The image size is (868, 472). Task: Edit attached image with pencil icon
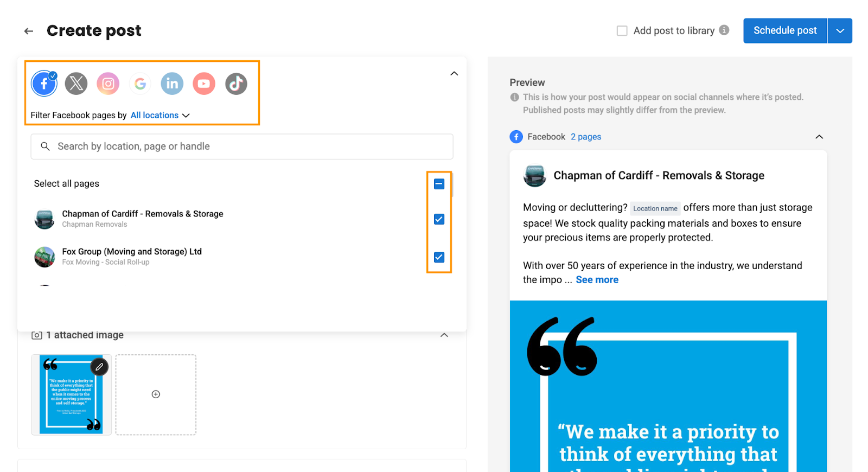tap(99, 367)
